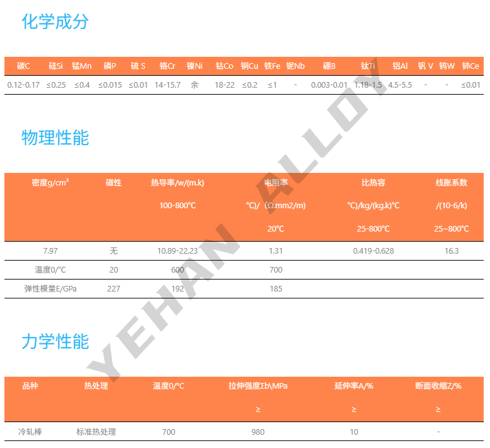Image resolution: width=490 pixels, height=448 pixels.
Task: Select the 断面收缩Z/% header
Action: point(438,386)
